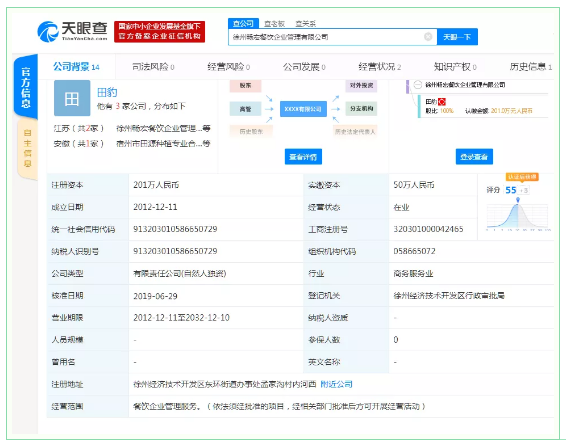The height and width of the screenshot is (444, 566).
Task: Select the blue 官方信息 side tab
Action: coord(26,87)
